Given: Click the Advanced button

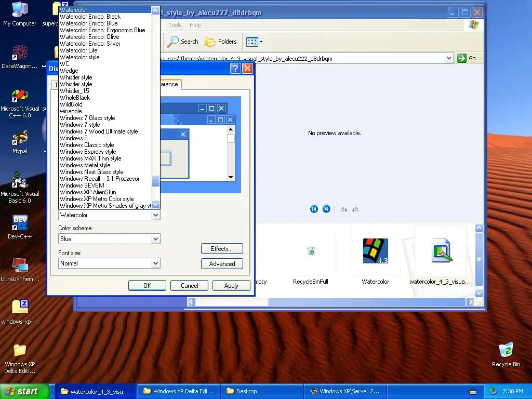Looking at the screenshot, I should point(222,263).
